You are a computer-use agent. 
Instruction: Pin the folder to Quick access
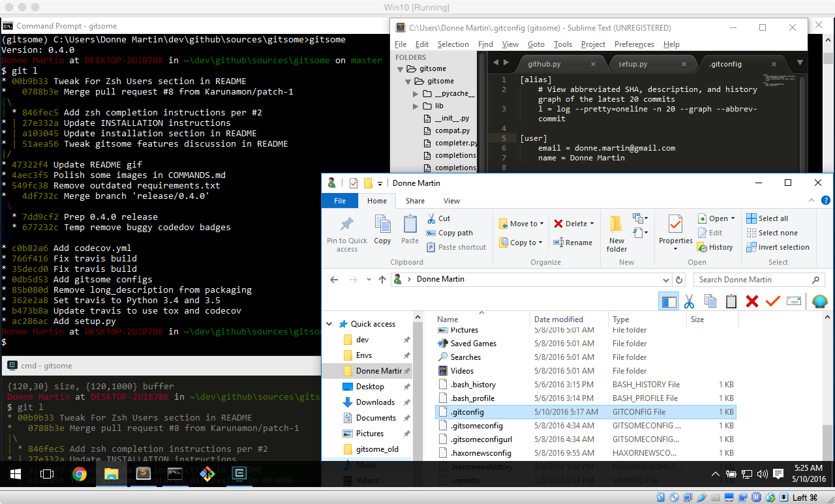347,233
